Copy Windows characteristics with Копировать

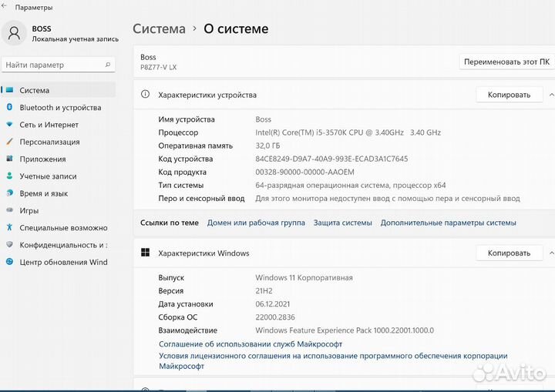click(x=509, y=253)
